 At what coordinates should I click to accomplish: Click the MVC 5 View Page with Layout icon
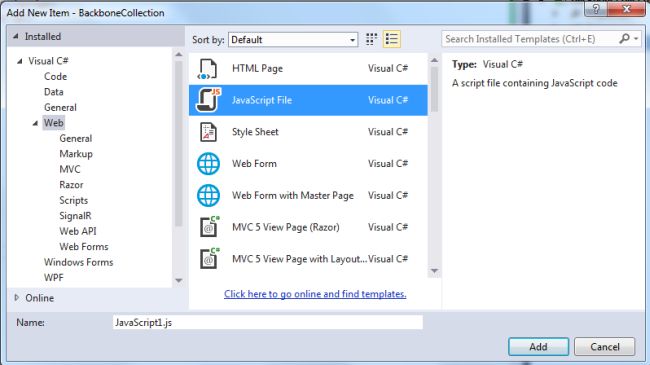209,258
